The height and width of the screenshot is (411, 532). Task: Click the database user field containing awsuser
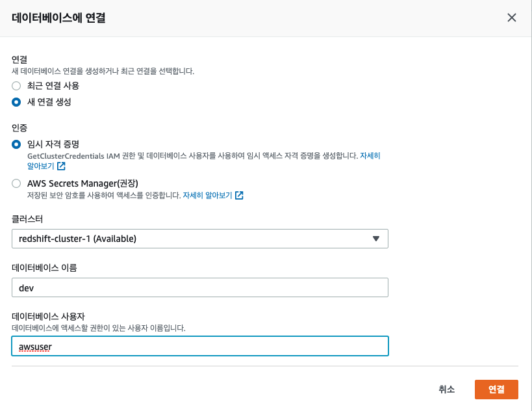pos(200,346)
